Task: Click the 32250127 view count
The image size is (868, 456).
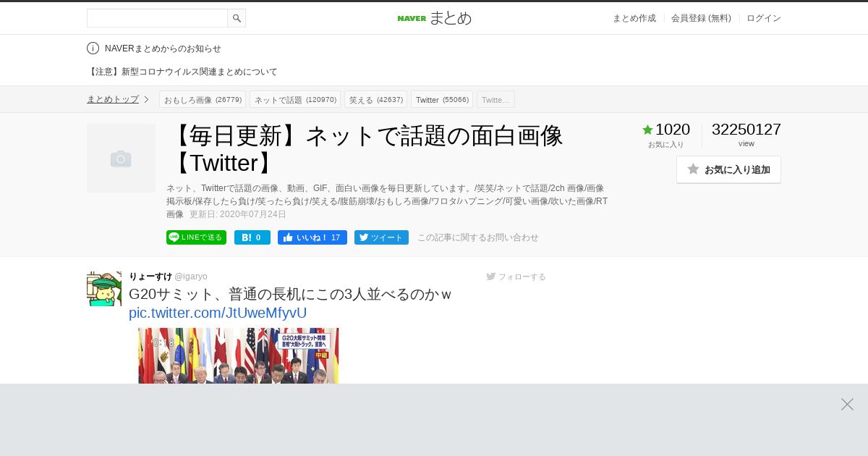Action: click(x=746, y=130)
